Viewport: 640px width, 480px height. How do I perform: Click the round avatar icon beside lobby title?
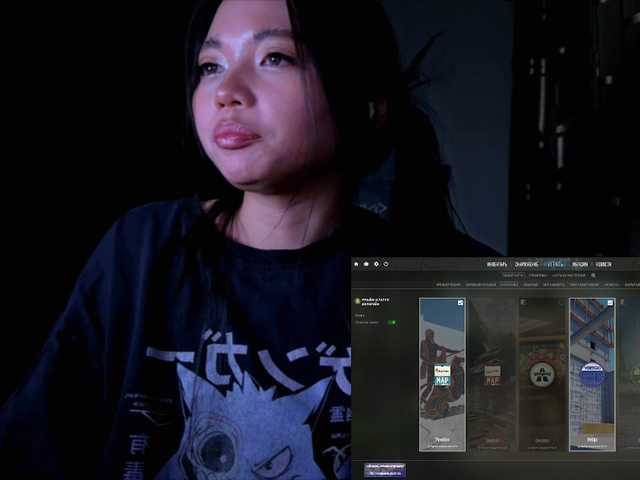tap(358, 301)
